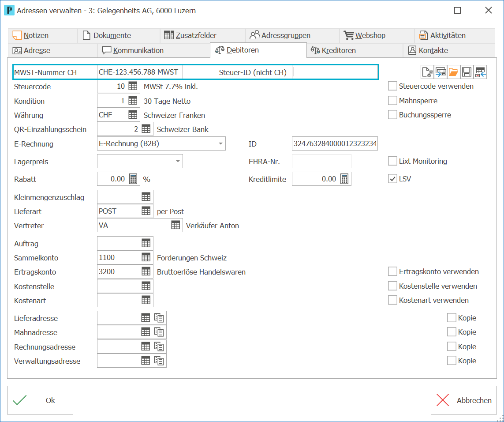Image resolution: width=504 pixels, height=422 pixels.
Task: Click the copy icon next to Lieferadresse
Action: click(159, 318)
